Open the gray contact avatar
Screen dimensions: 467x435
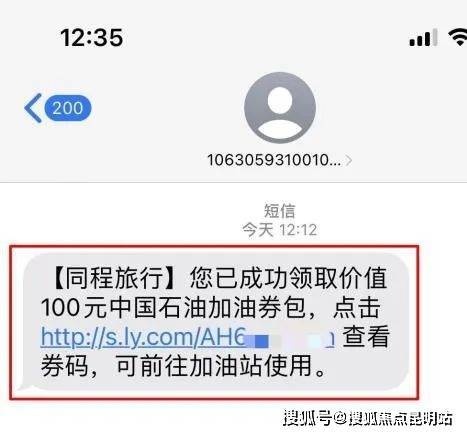[280, 108]
